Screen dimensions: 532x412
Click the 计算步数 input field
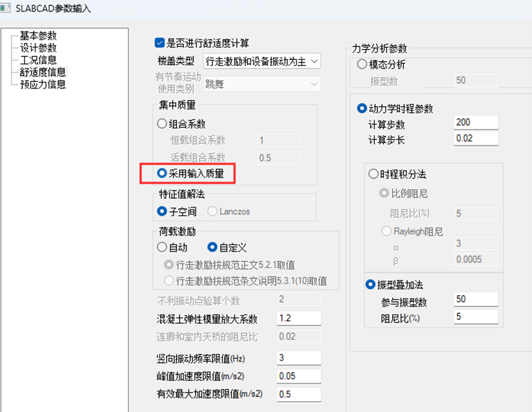tap(476, 122)
